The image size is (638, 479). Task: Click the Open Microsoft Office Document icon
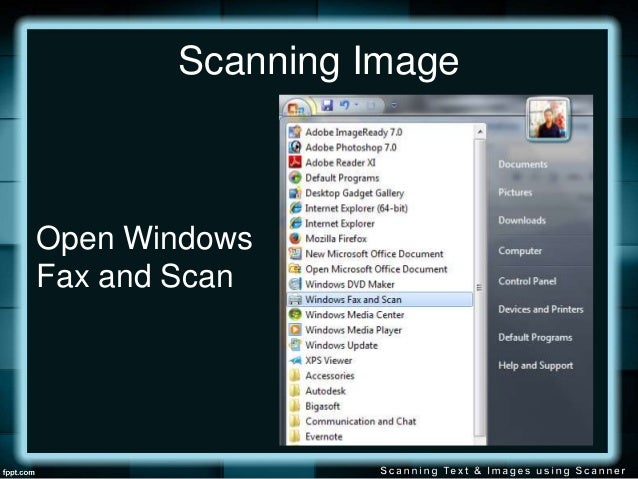(x=295, y=269)
